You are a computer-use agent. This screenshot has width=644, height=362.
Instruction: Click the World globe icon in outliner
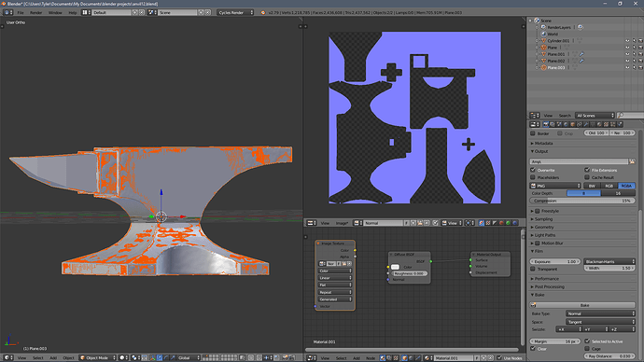click(544, 35)
